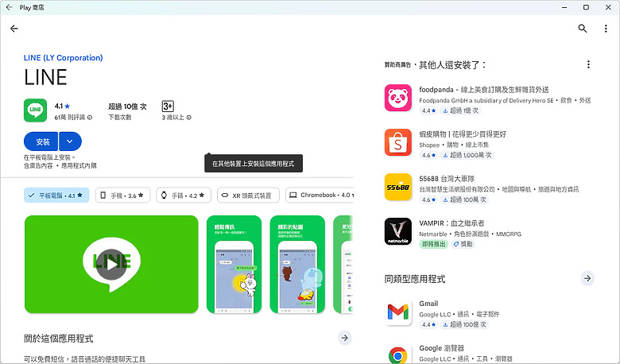Click the 3+ content rating badge
This screenshot has width=620, height=364.
pos(168,106)
